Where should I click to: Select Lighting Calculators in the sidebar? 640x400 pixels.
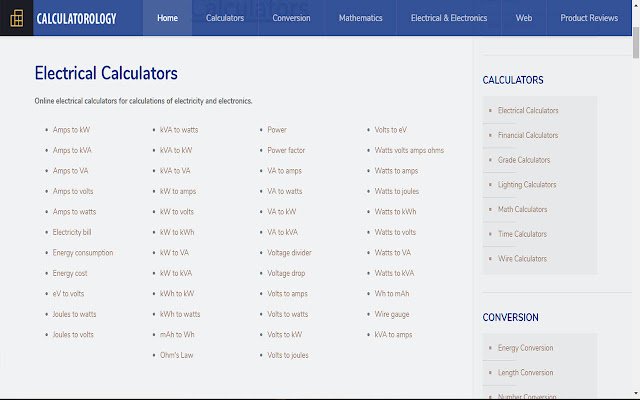[527, 184]
